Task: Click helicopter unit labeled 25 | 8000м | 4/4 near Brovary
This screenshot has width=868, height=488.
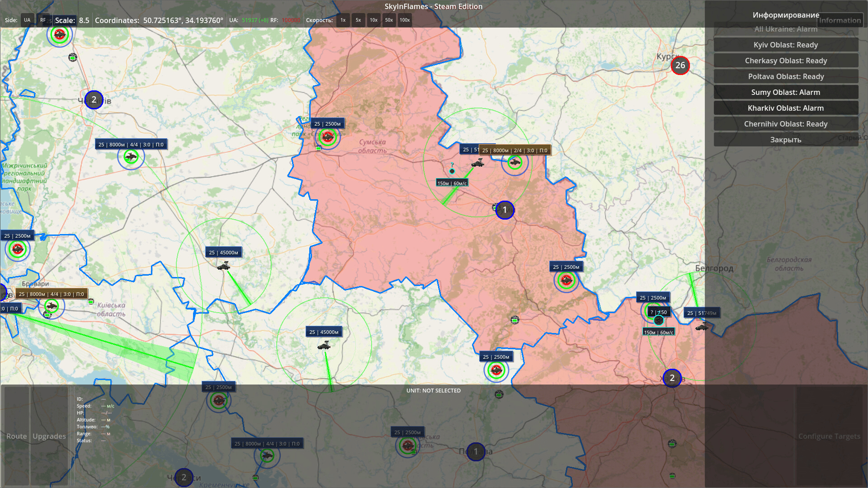Action: (x=52, y=306)
